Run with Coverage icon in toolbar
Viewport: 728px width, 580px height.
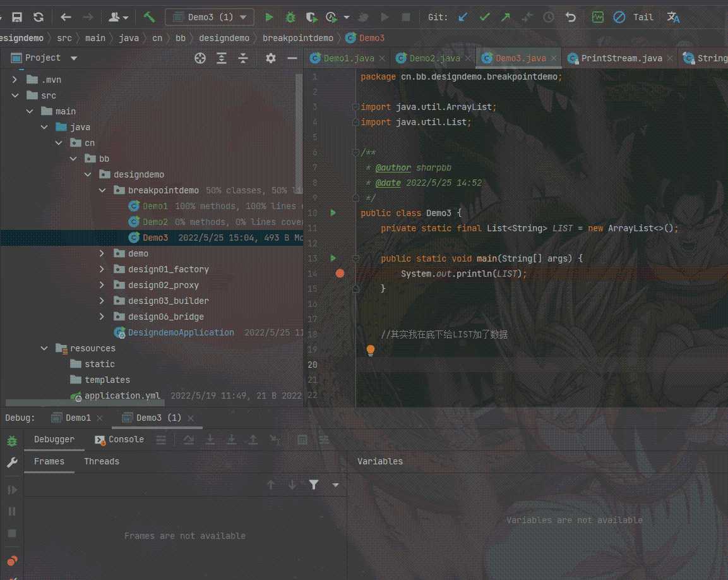[x=311, y=17]
